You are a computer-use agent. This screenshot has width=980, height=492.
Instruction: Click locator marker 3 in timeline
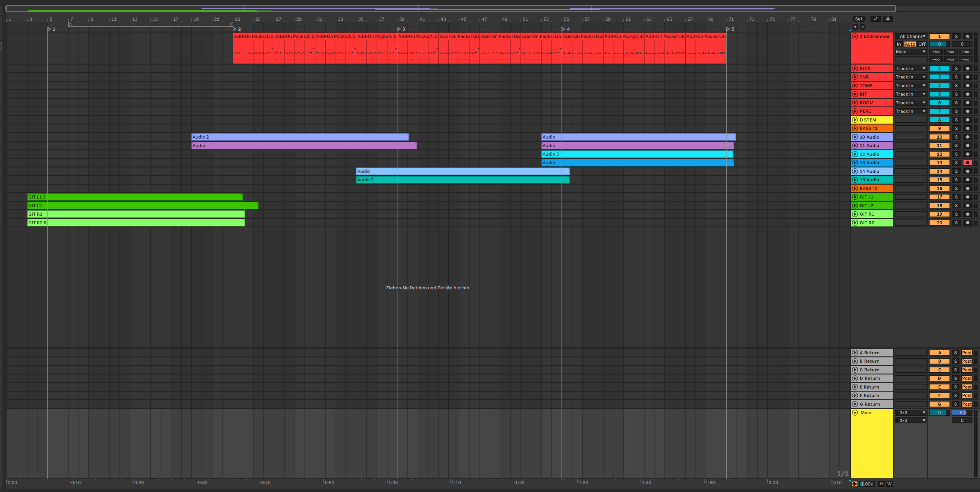[x=399, y=29]
